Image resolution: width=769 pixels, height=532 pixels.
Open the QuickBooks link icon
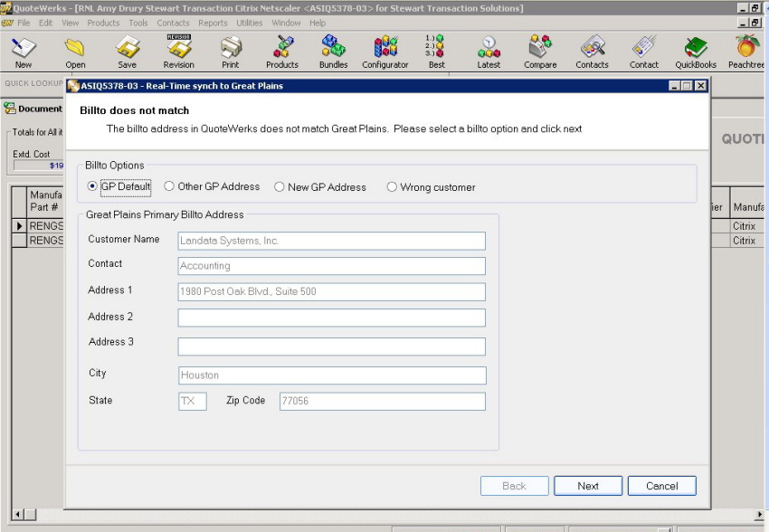point(696,52)
